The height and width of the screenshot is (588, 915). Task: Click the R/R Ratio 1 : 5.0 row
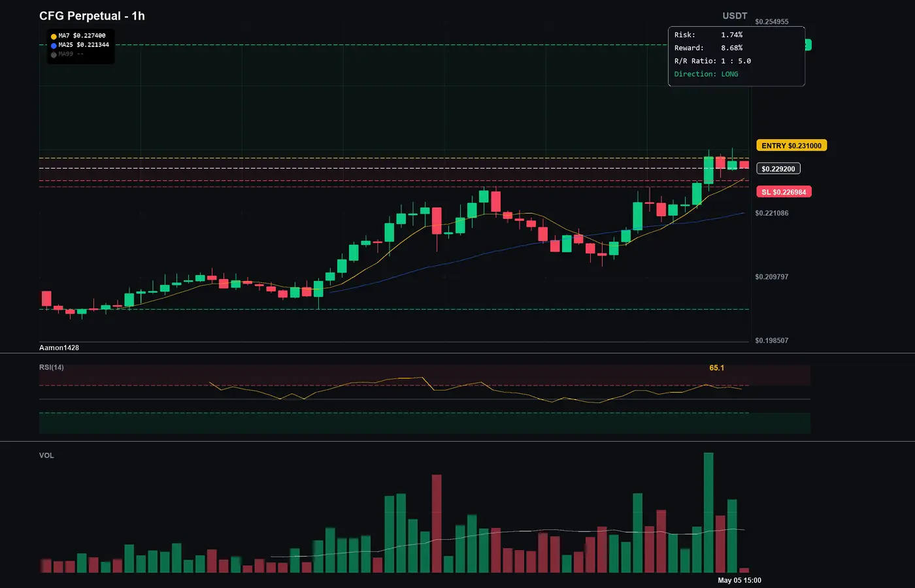pyautogui.click(x=712, y=61)
